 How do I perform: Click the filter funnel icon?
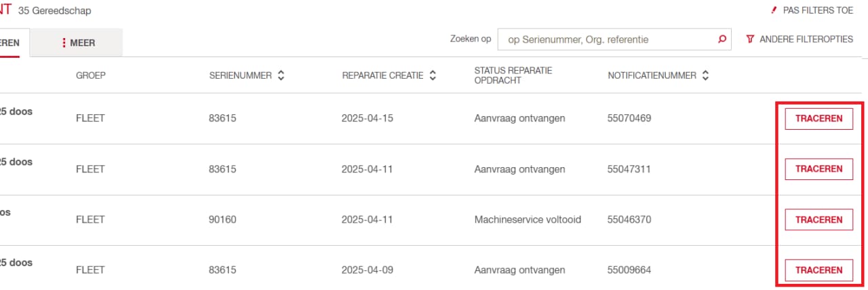[750, 39]
